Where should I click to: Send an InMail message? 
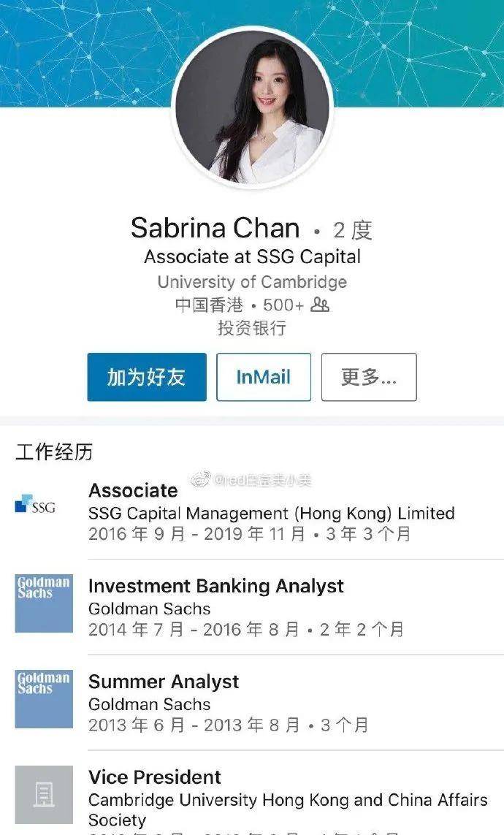click(x=263, y=377)
